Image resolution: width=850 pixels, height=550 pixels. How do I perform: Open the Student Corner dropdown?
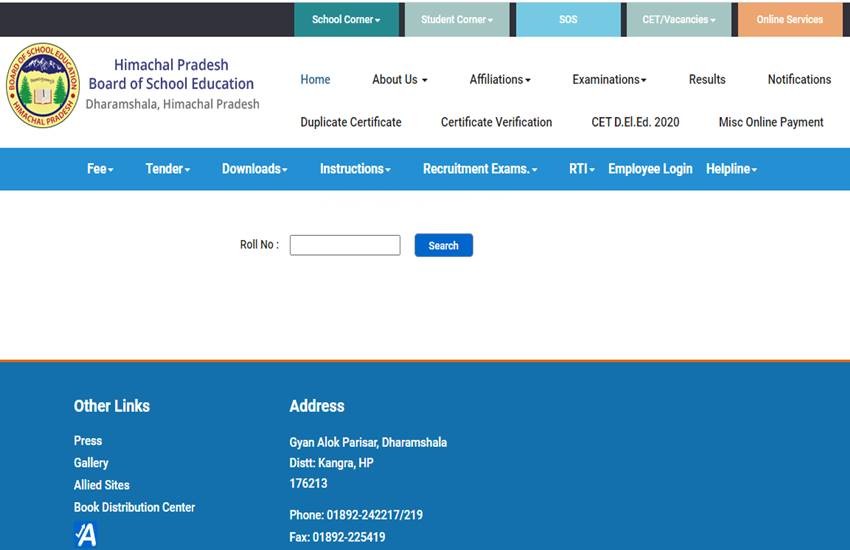coord(456,19)
